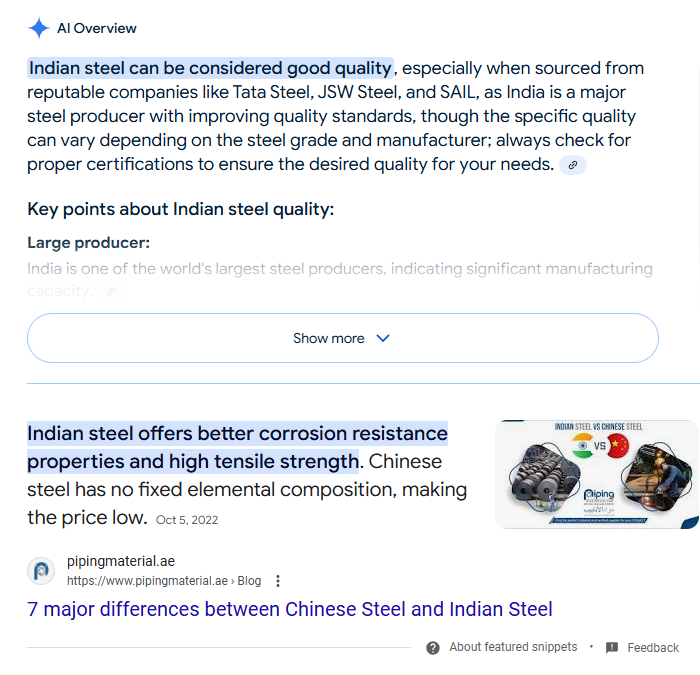This screenshot has height=675, width=700.
Task: Click the pipingmaterial.ae site name
Action: [121, 561]
